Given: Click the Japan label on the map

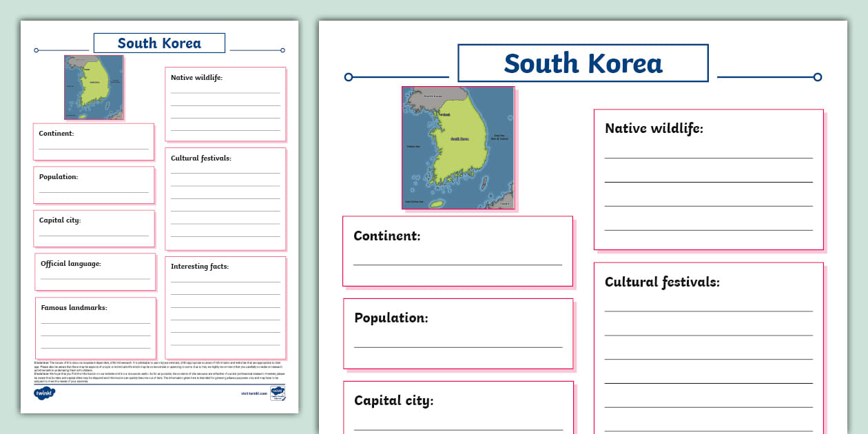Looking at the screenshot, I should pos(504,203).
